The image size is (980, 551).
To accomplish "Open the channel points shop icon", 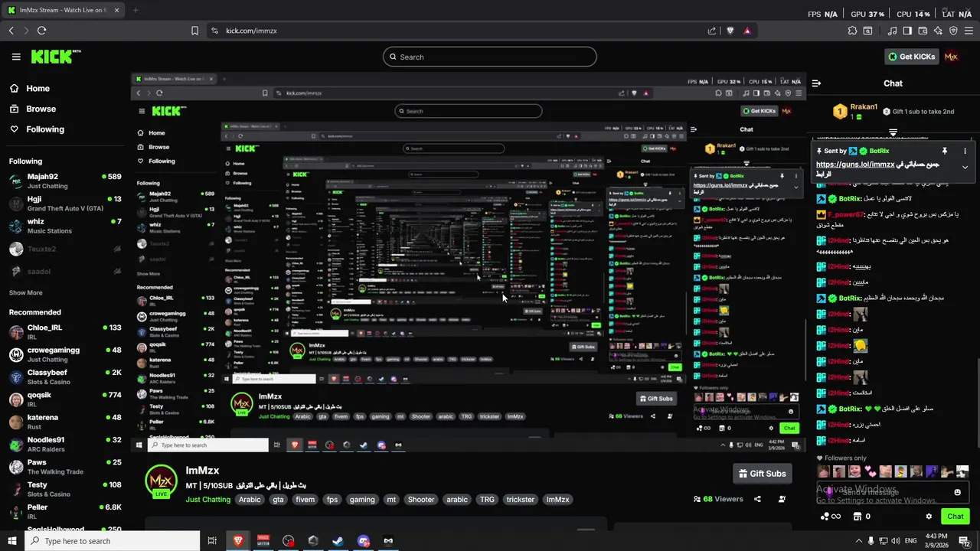I will 857,517.
